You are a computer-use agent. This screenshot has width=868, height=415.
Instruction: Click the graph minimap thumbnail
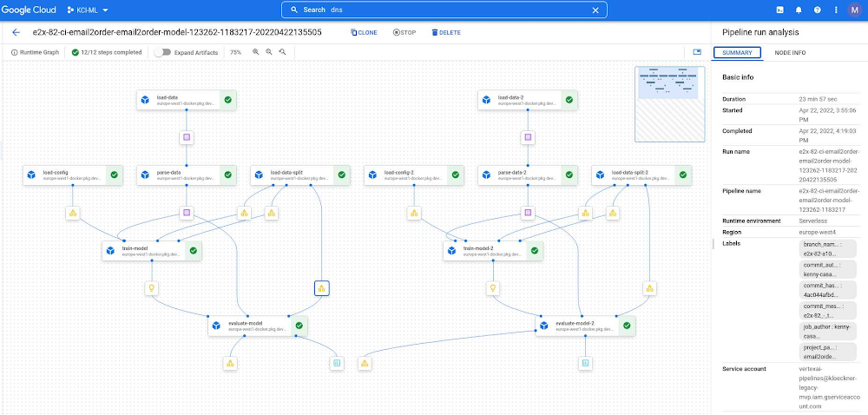tap(669, 104)
